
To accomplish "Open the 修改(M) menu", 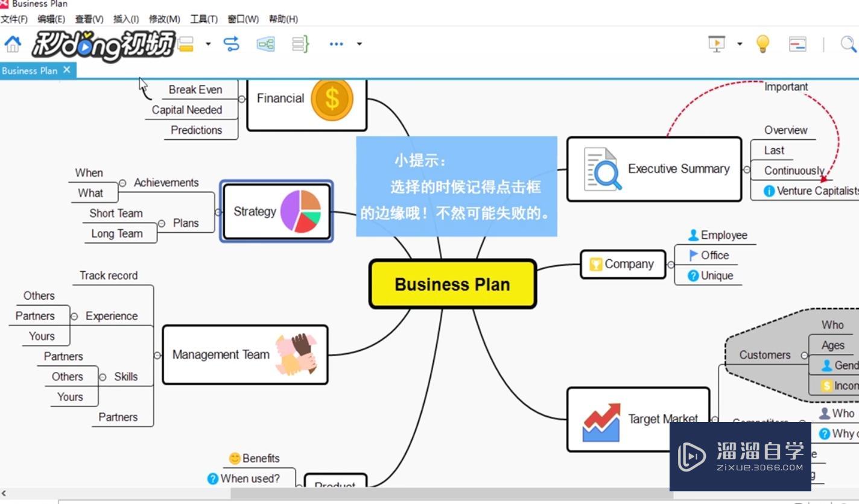I will coord(164,19).
